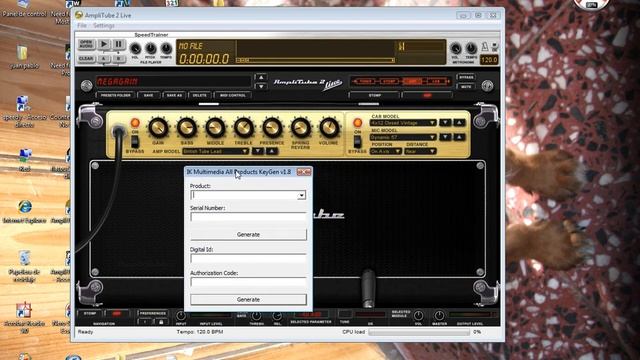Toggle the cabinet On light
The height and width of the screenshot is (360, 640).
(x=358, y=123)
